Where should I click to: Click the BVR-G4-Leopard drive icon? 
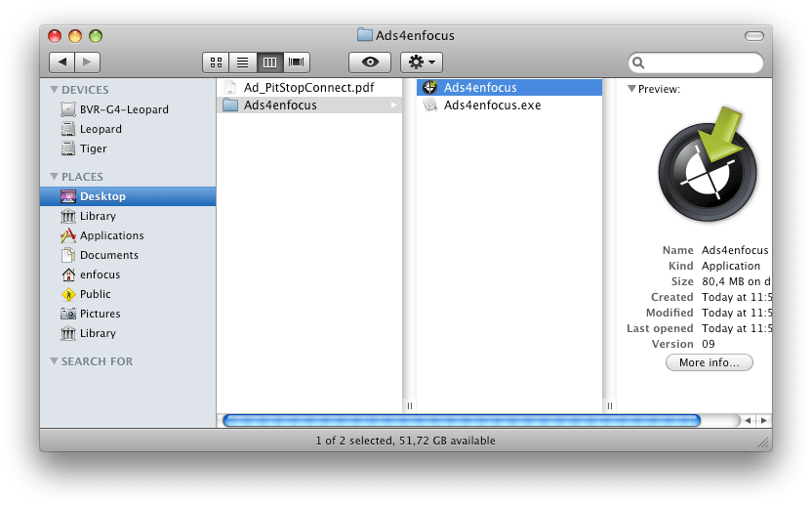(68, 109)
